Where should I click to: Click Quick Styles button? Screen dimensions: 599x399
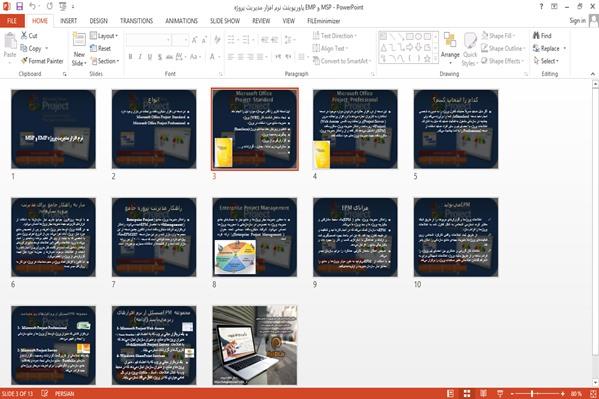(470, 50)
